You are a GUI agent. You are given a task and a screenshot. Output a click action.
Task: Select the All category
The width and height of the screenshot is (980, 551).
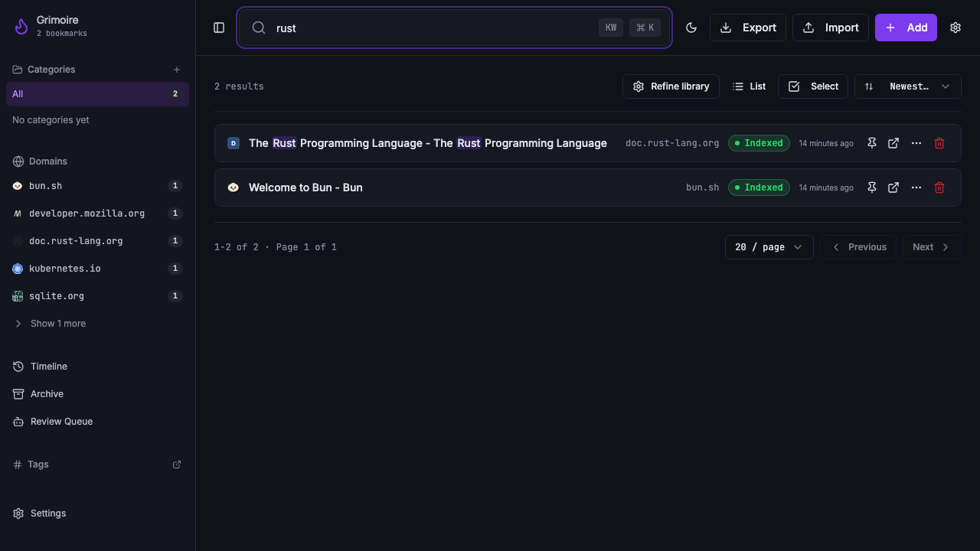point(97,94)
